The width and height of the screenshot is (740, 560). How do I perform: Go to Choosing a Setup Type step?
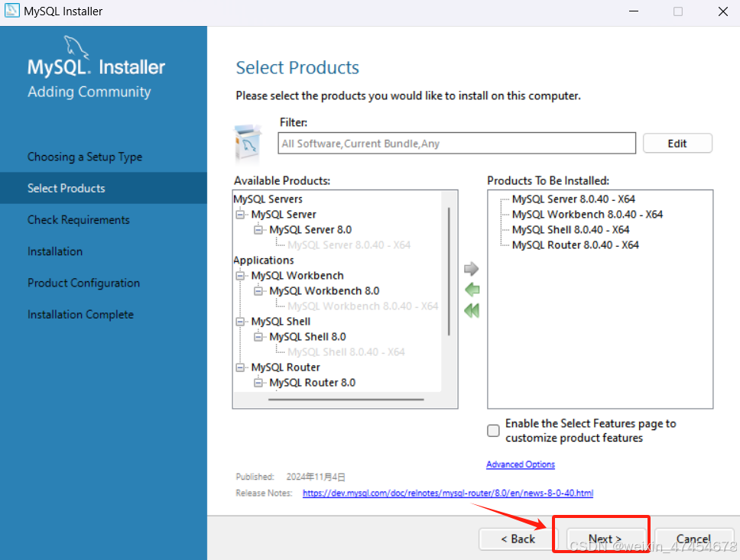click(x=85, y=157)
